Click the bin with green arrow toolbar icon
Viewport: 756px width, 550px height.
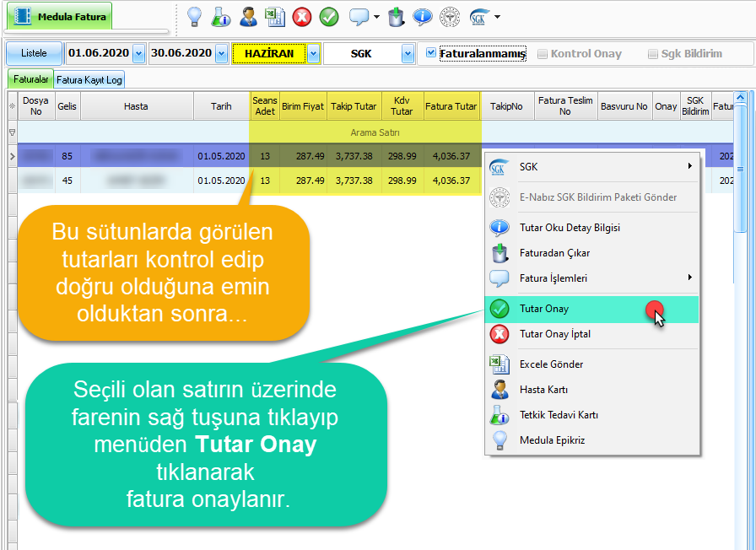coord(396,17)
